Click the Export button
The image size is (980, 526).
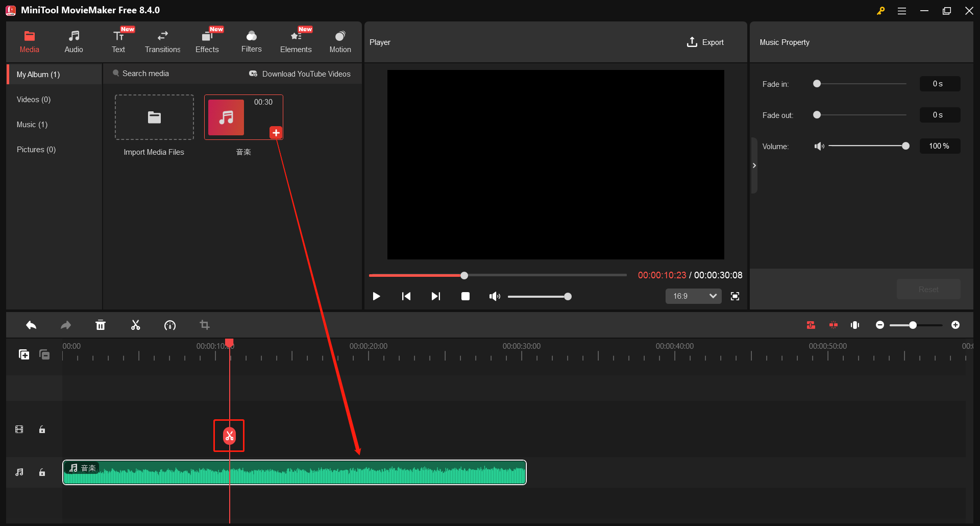(x=705, y=42)
